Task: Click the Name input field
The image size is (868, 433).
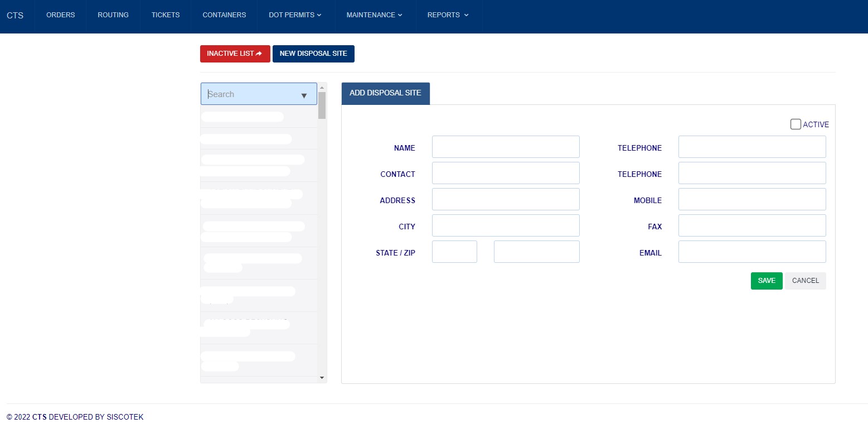Action: [x=506, y=147]
